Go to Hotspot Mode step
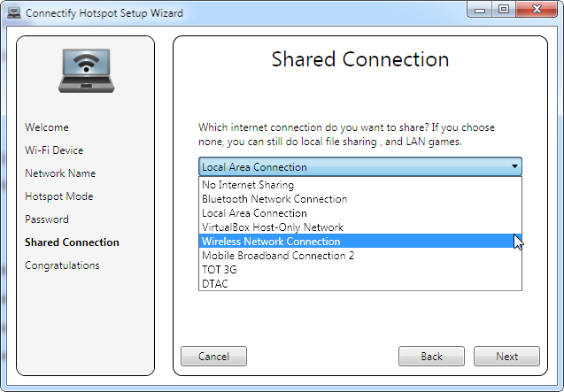564x392 pixels. (59, 196)
